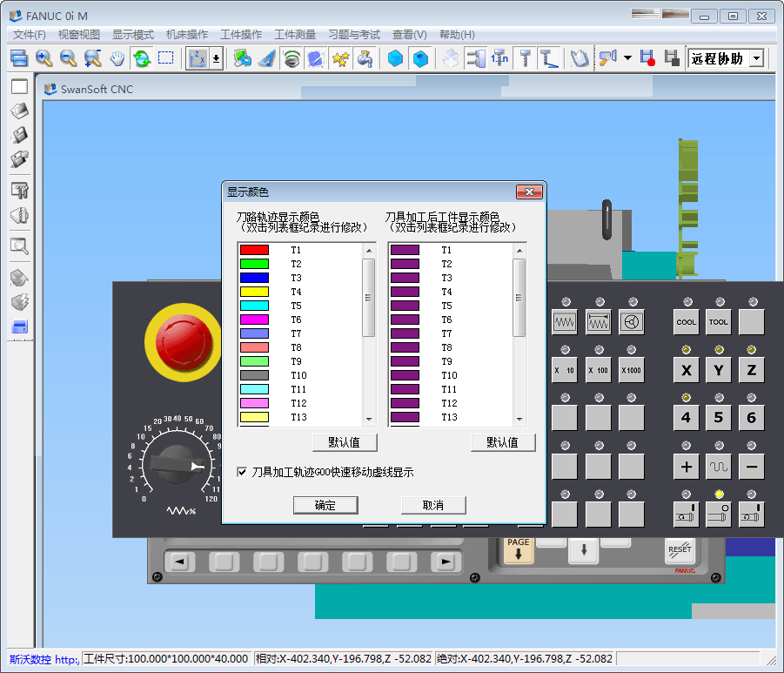Click the magnifier icon in left sidebar
784x673 pixels.
(x=19, y=246)
